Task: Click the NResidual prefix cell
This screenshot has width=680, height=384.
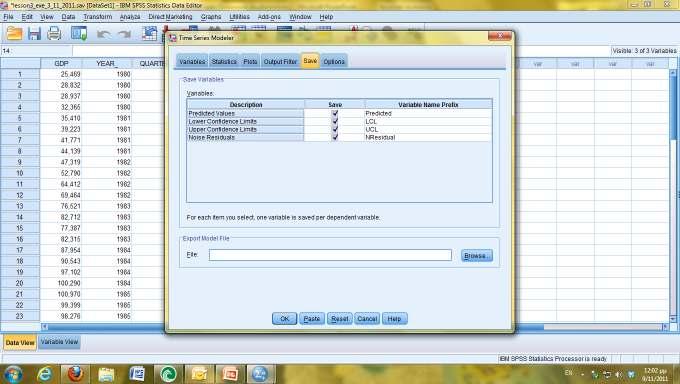Action: click(428, 137)
